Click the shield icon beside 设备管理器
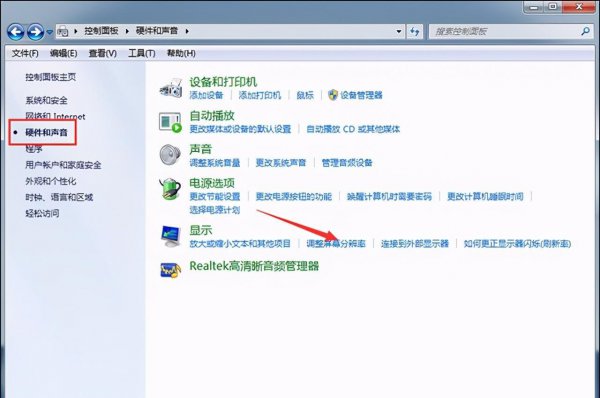The height and width of the screenshot is (398, 600). coord(333,95)
